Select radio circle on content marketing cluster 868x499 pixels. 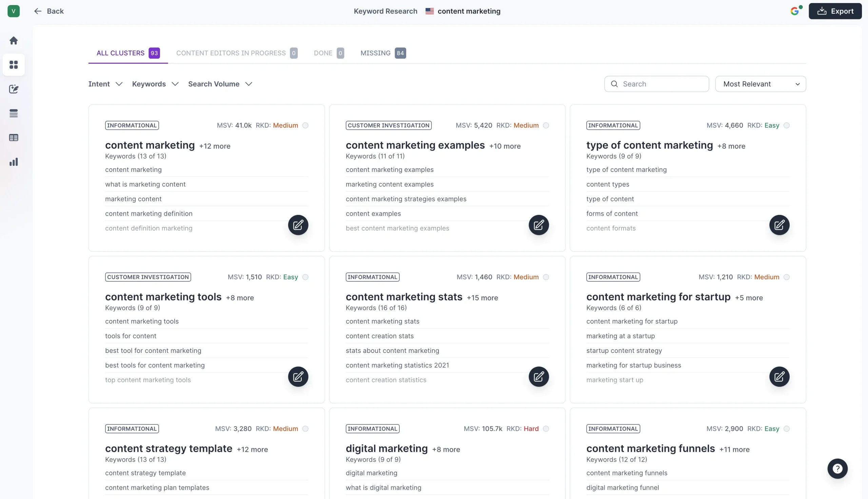(305, 125)
